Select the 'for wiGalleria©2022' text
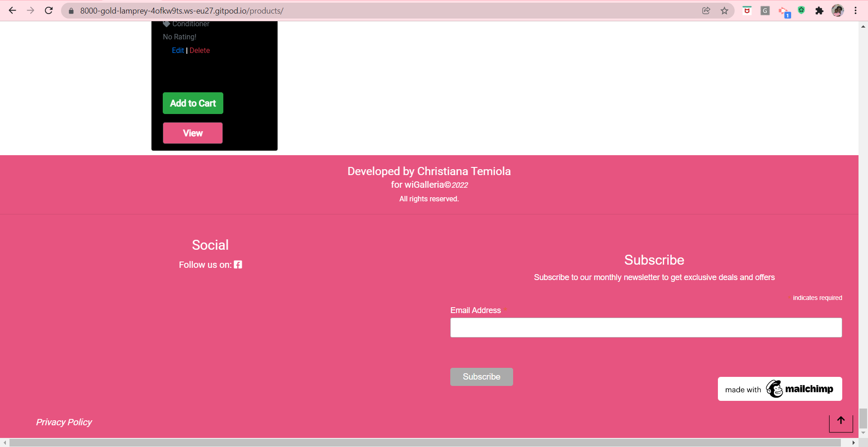 [429, 185]
